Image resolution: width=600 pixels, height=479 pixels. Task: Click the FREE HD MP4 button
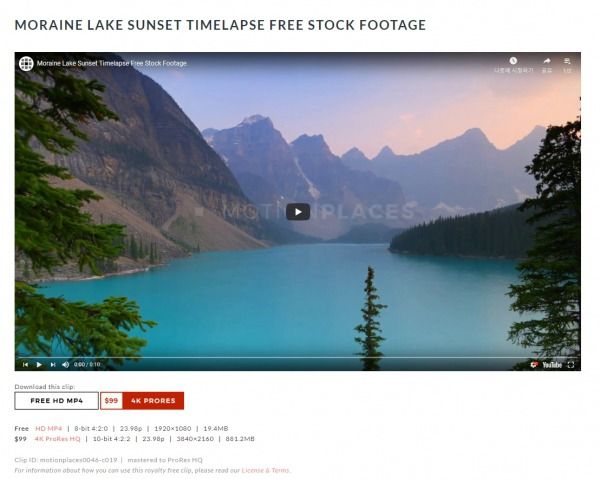click(x=57, y=401)
